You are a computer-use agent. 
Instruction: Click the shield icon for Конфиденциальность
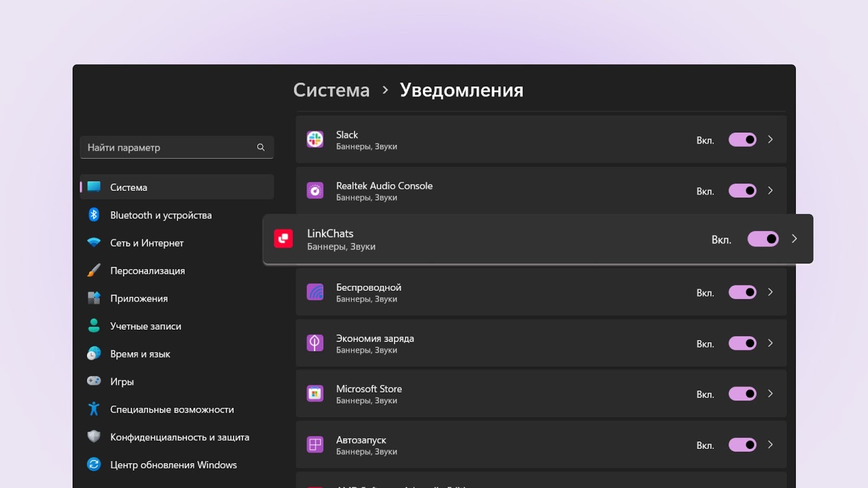(94, 436)
